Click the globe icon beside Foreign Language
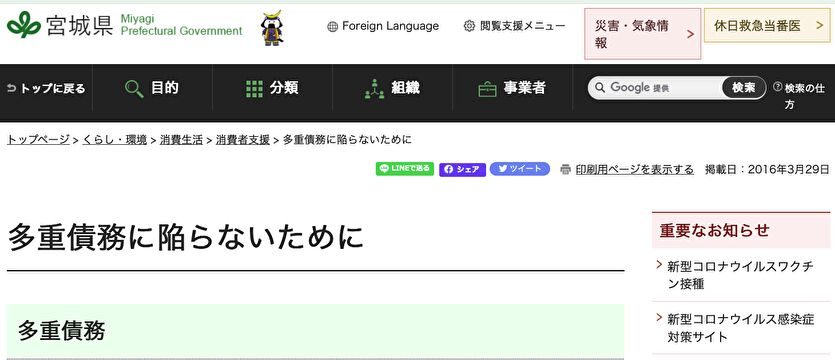The height and width of the screenshot is (360, 835). (x=332, y=27)
